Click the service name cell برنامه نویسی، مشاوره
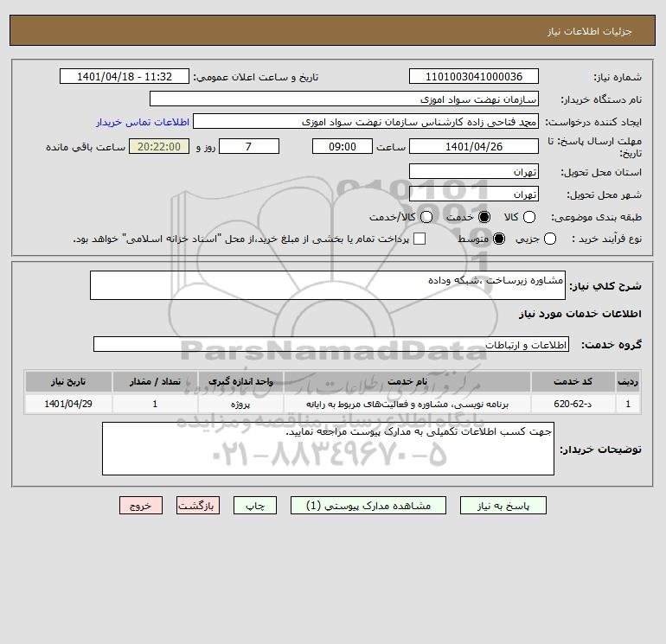 [407, 404]
